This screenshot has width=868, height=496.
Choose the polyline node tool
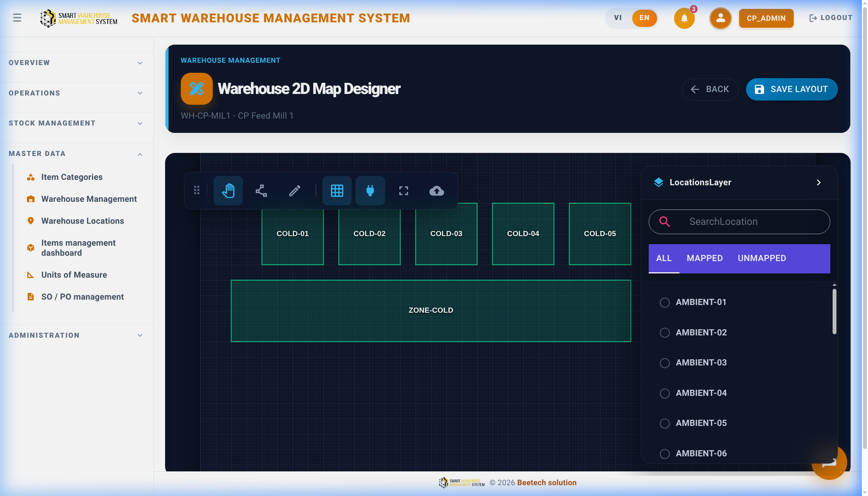tap(261, 191)
